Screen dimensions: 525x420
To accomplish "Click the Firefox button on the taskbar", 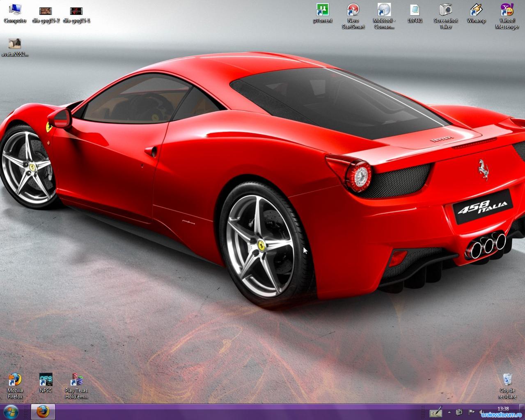I will (x=43, y=412).
